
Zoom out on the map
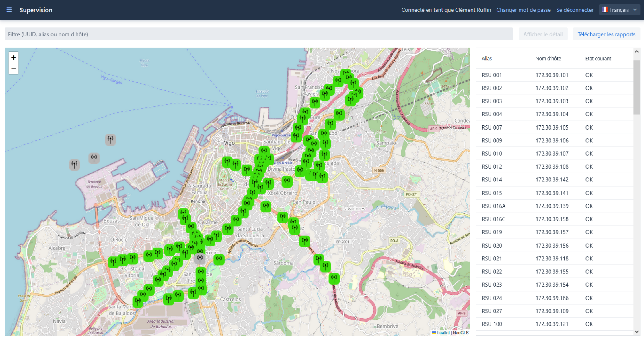tap(13, 69)
